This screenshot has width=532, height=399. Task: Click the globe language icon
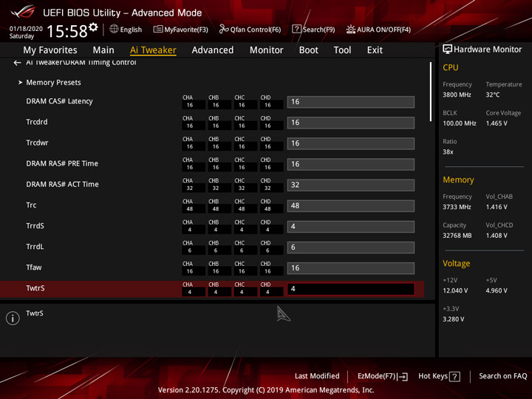point(114,29)
